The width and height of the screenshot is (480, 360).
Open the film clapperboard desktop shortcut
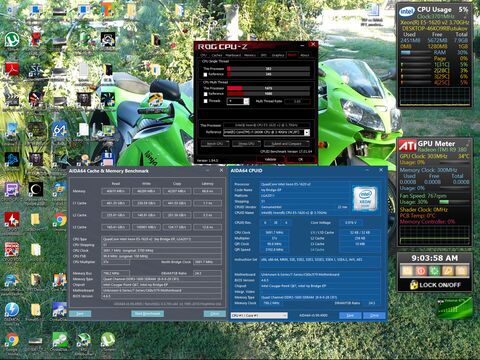[x=12, y=99]
